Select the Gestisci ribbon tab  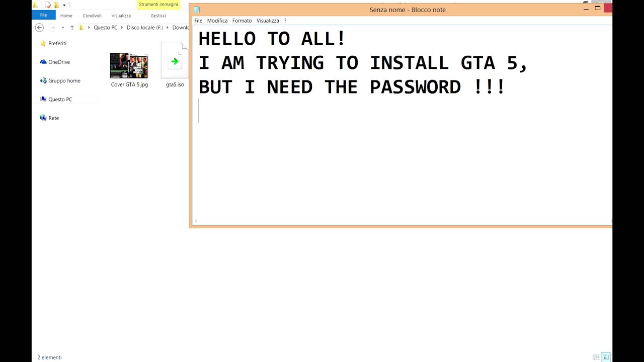(x=158, y=16)
